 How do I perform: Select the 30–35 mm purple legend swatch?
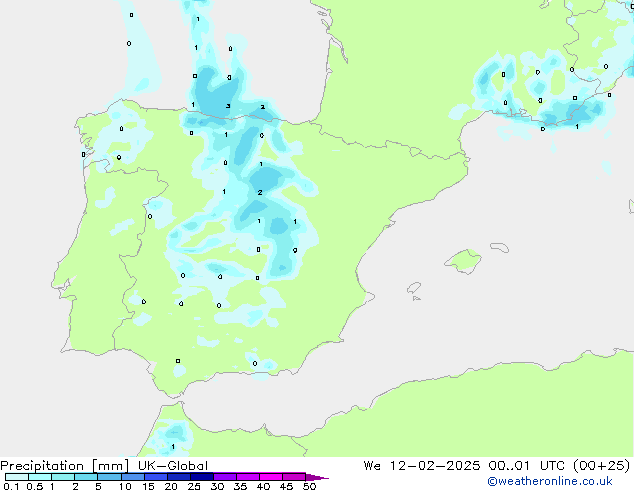[224, 477]
